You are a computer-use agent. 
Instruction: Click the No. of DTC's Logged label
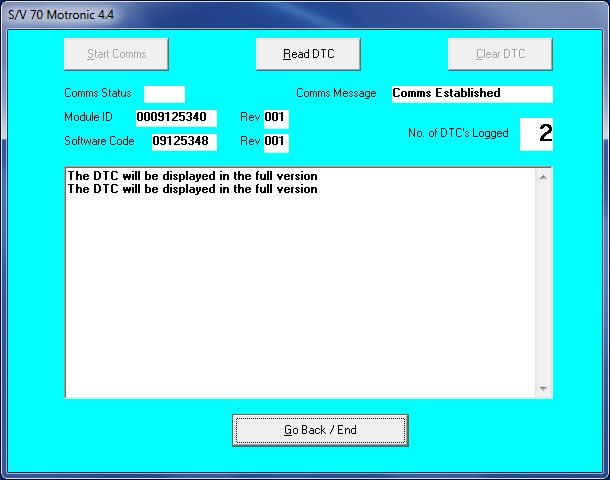(x=458, y=133)
